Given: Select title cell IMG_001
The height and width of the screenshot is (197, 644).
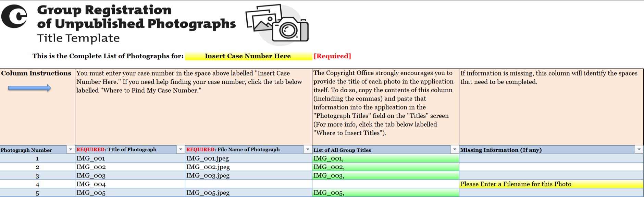Looking at the screenshot, I should coord(130,158).
